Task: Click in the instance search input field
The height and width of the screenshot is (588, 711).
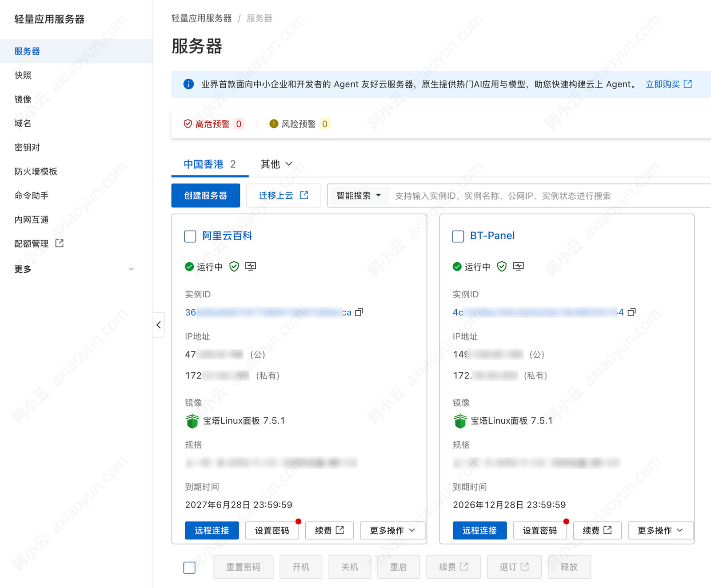Action: click(550, 196)
